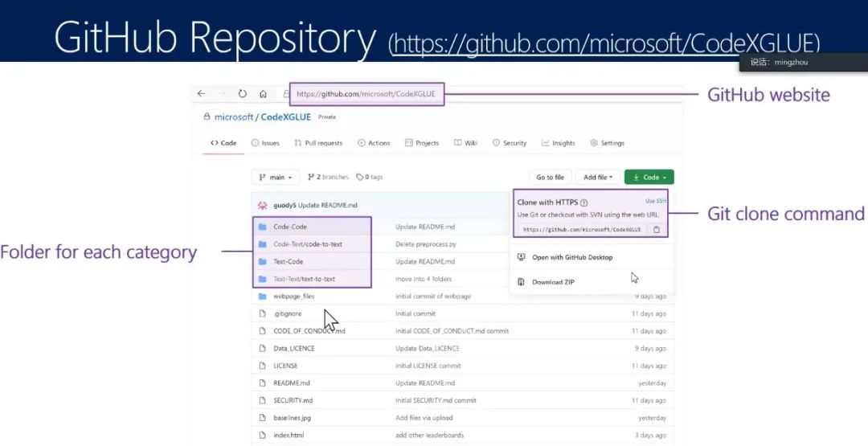Viewport: 868px width, 446px height.
Task: Click the baselines.jpg file icon
Action: pyautogui.click(x=262, y=418)
